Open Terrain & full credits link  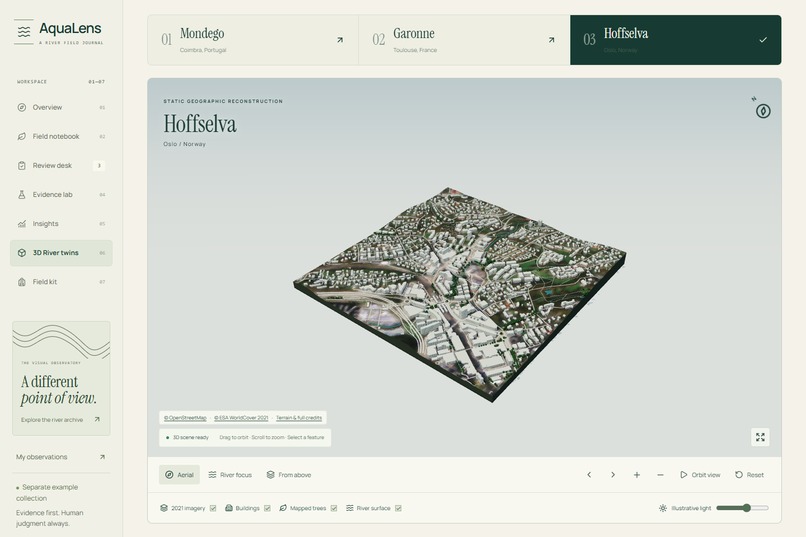pos(299,418)
